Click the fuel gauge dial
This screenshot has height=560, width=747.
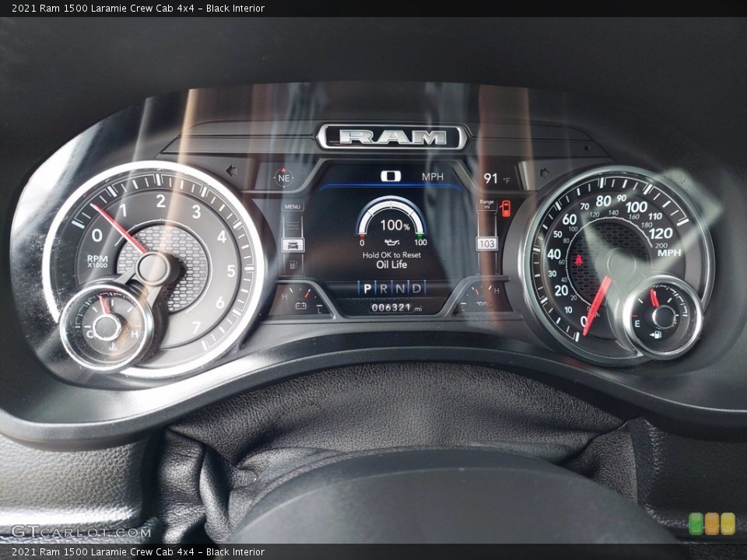tap(663, 317)
